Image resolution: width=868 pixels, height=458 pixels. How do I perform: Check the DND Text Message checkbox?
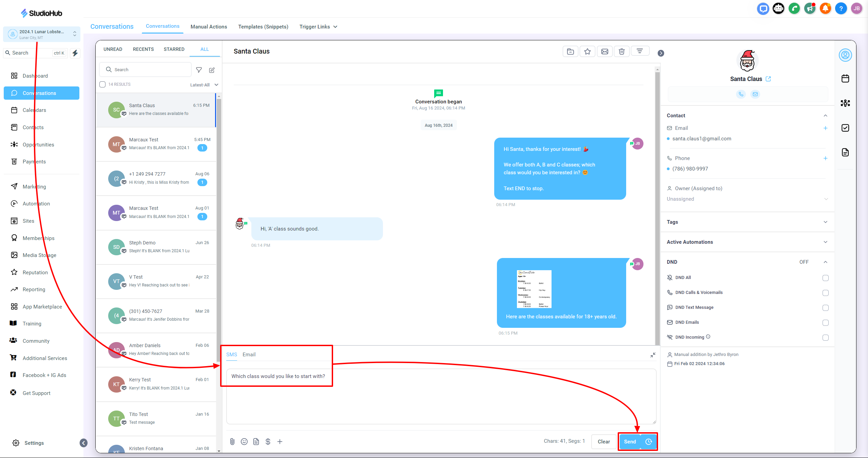[x=826, y=308]
